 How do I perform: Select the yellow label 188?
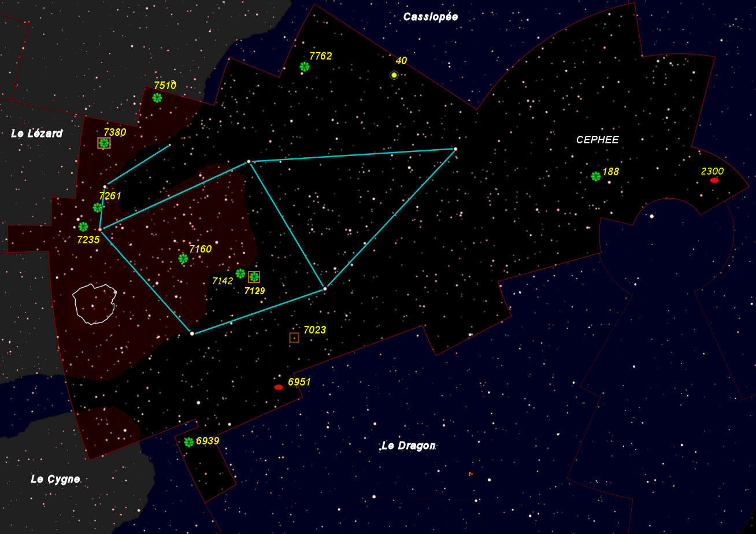pyautogui.click(x=610, y=172)
